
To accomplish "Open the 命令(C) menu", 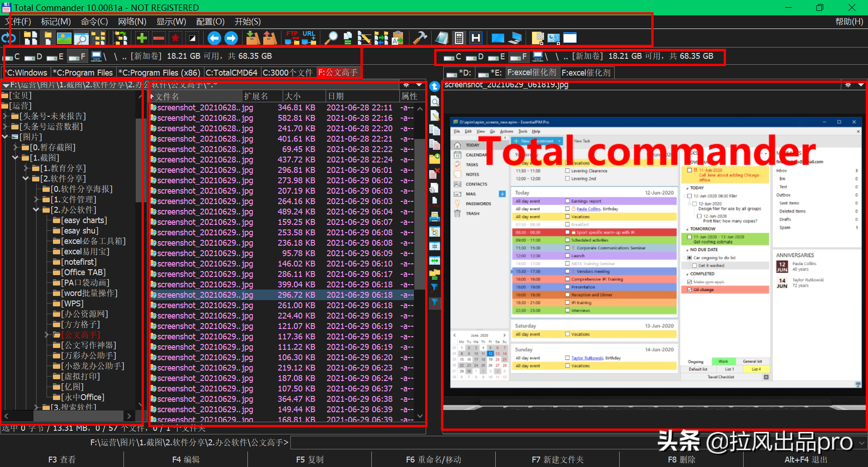I will click(94, 22).
